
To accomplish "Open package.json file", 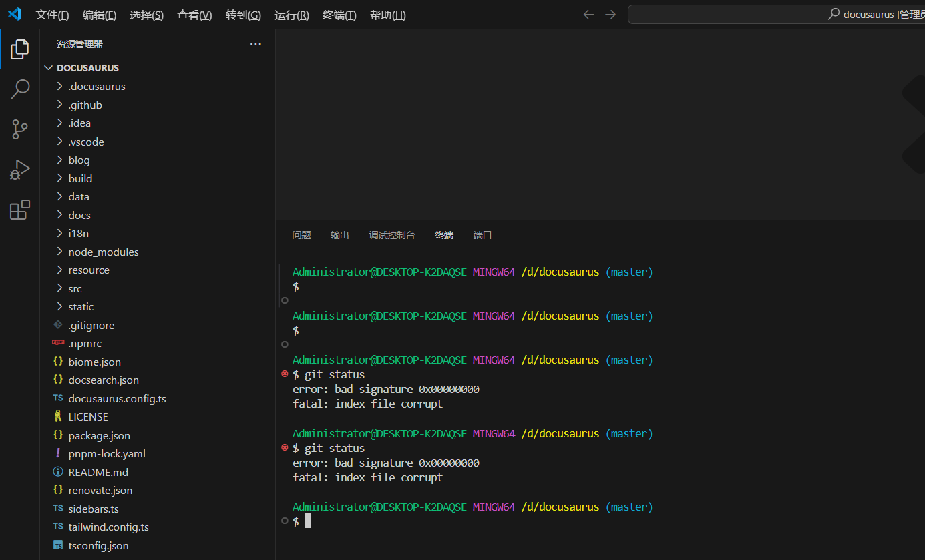I will [99, 435].
